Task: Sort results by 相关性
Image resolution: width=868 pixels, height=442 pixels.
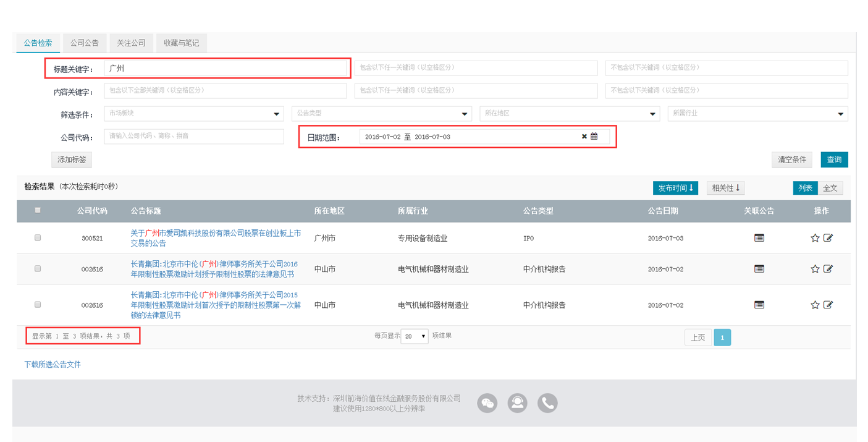Action: (726, 188)
